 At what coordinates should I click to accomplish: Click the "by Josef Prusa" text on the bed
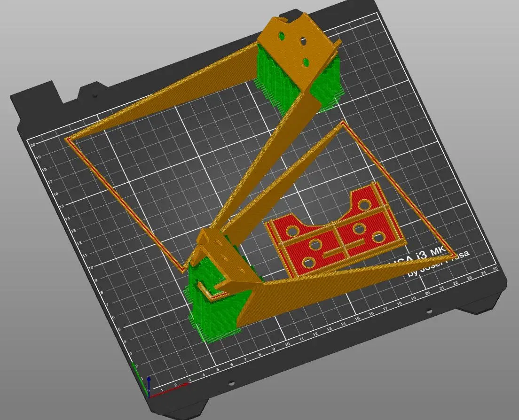[x=439, y=264]
